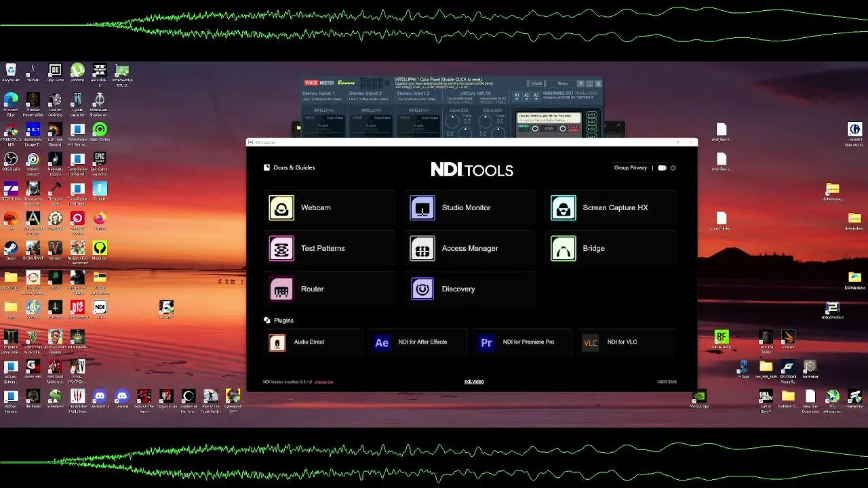Screen dimensions: 868x488
Task: Select the Razer Cortex desktop shortcut
Action: [x=100, y=132]
